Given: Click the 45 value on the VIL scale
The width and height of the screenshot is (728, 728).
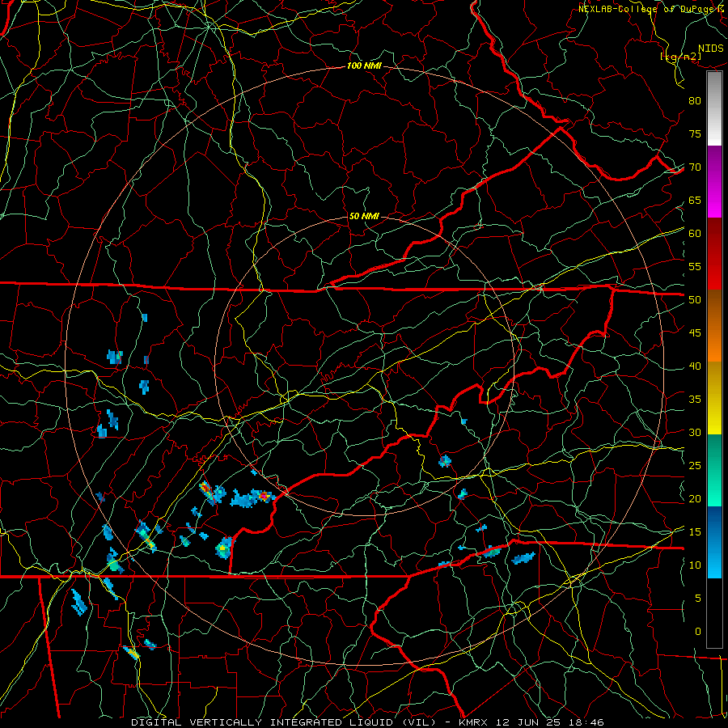Looking at the screenshot, I should pyautogui.click(x=695, y=333).
